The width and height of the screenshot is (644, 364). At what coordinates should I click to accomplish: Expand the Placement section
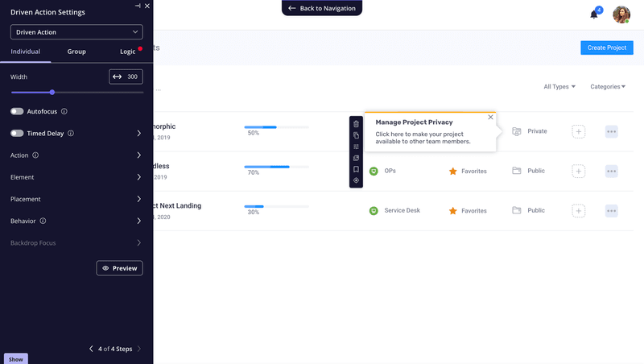pyautogui.click(x=76, y=199)
